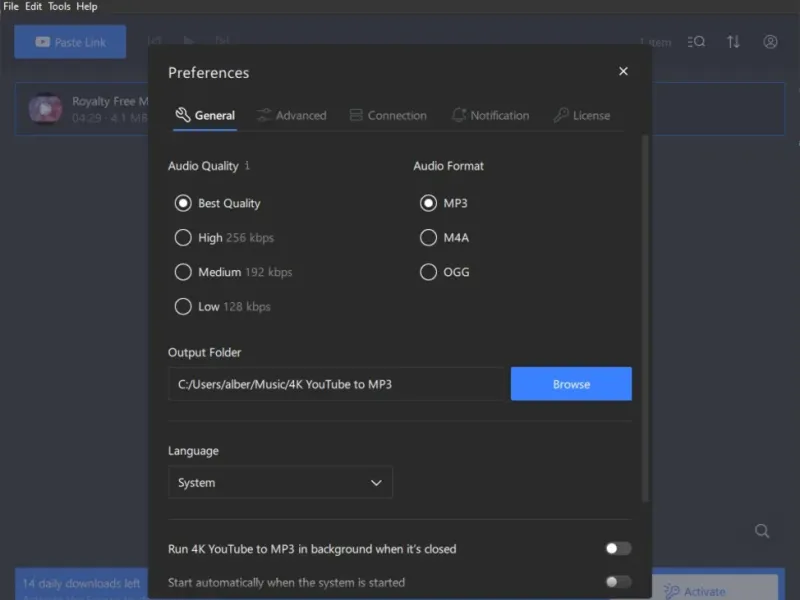Select High 256 kbps quality
Viewport: 800px width, 600px height.
click(224, 237)
